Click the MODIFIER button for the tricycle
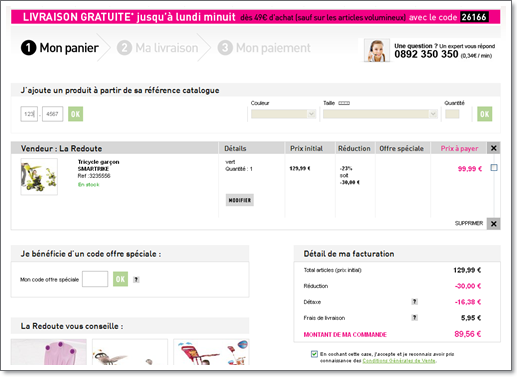 [239, 200]
